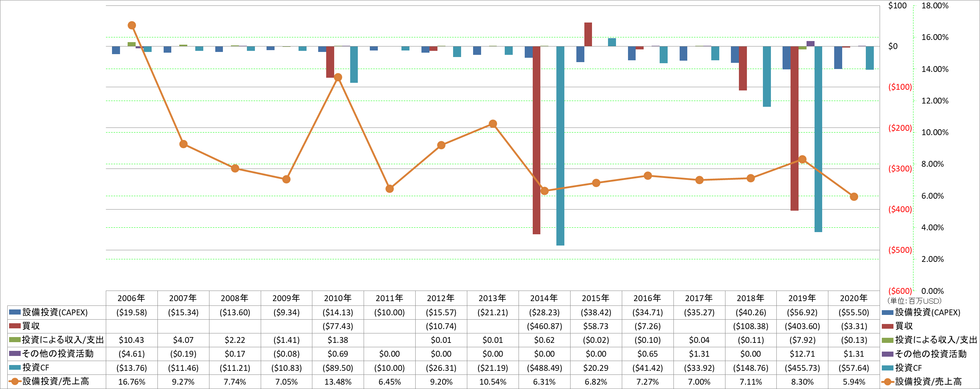The height and width of the screenshot is (389, 980).
Task: Click the right 設備投資/売上高 legend label
Action: tap(928, 382)
